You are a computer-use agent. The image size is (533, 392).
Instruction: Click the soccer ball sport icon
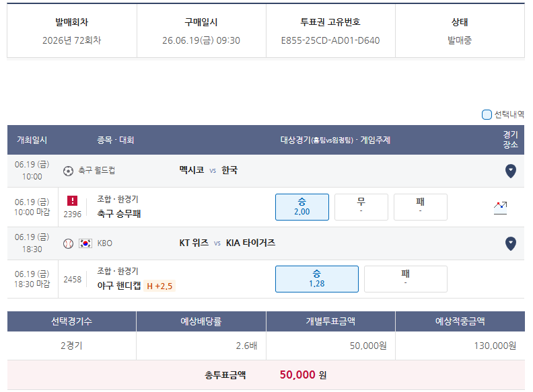click(x=69, y=171)
